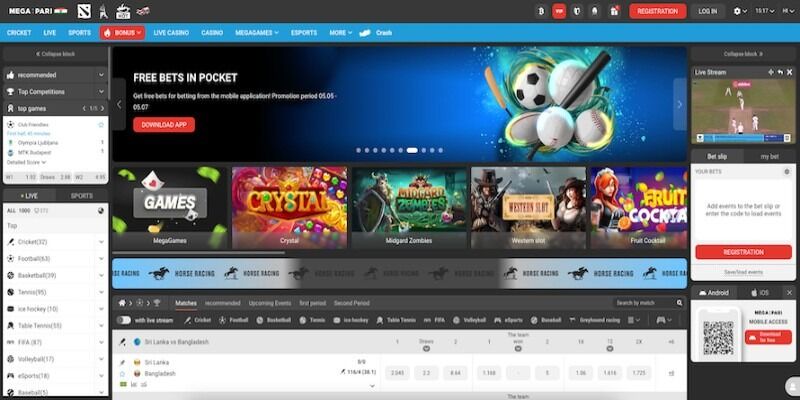800x400 pixels.
Task: Switch to the Second Period tab
Action: point(352,303)
